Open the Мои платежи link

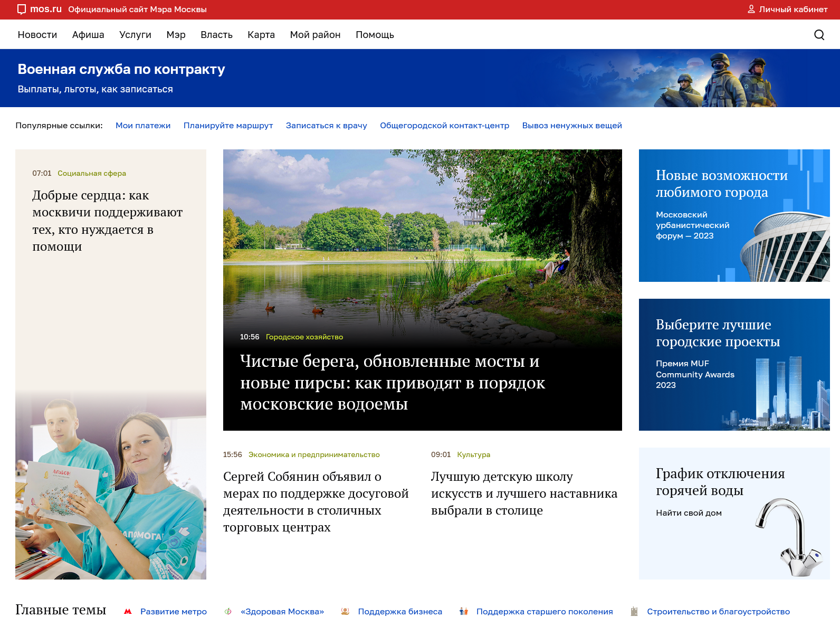tap(143, 126)
